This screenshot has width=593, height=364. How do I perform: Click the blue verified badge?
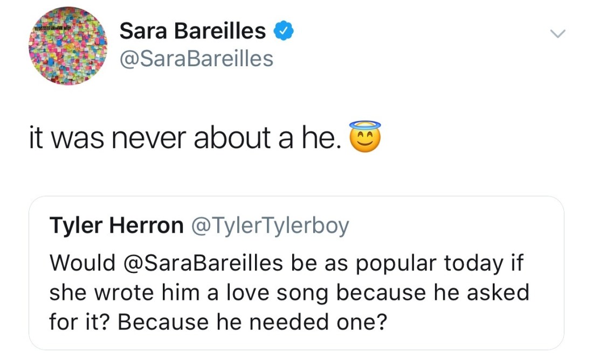[284, 32]
